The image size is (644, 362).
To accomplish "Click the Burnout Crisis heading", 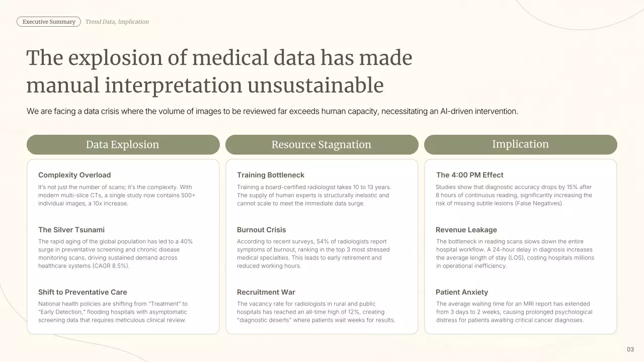I will pyautogui.click(x=261, y=230).
